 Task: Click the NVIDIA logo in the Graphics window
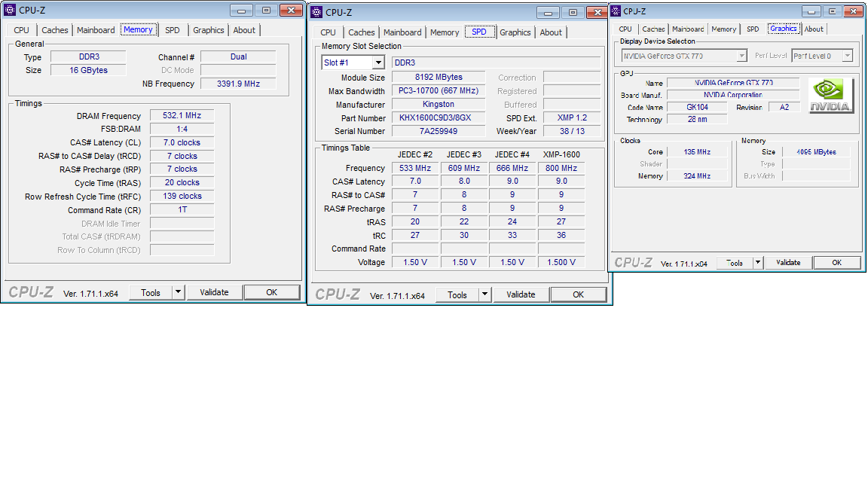tap(830, 95)
